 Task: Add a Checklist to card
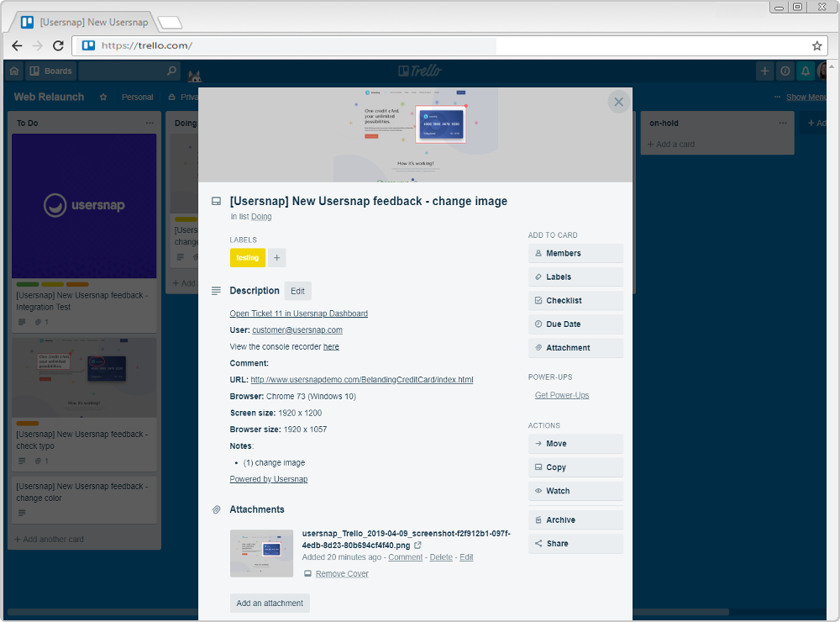575,300
